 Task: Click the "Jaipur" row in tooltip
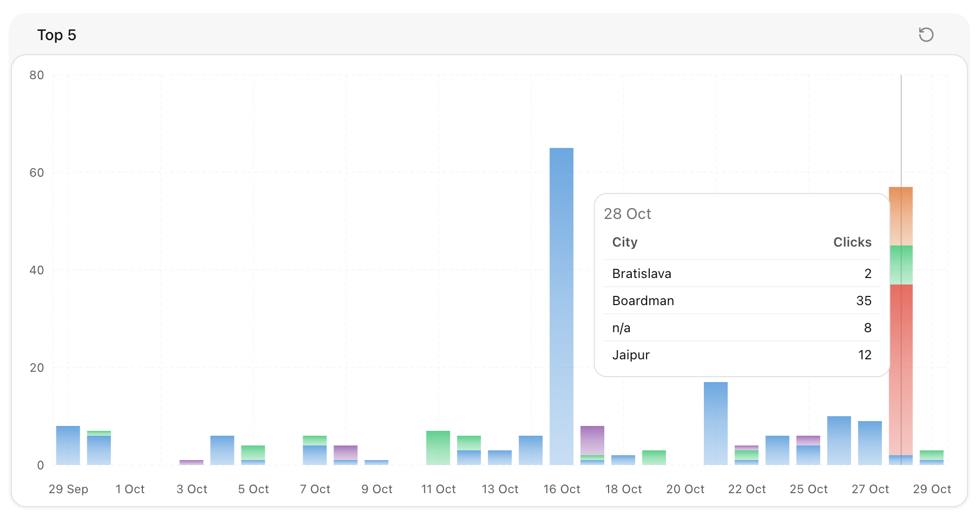[742, 355]
